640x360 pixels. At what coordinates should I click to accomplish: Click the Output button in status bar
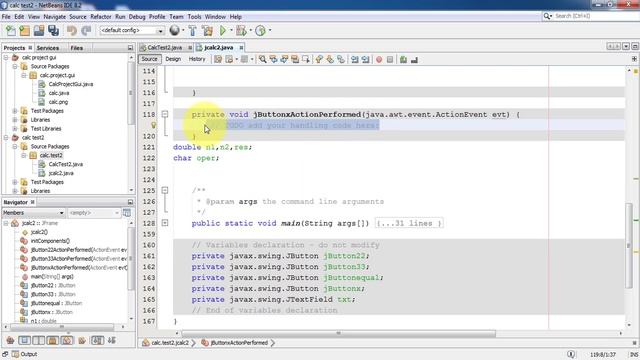coord(24,354)
